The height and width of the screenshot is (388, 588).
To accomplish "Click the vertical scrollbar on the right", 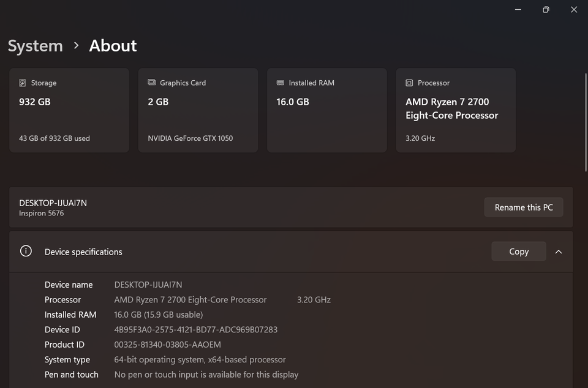I will tap(586, 122).
